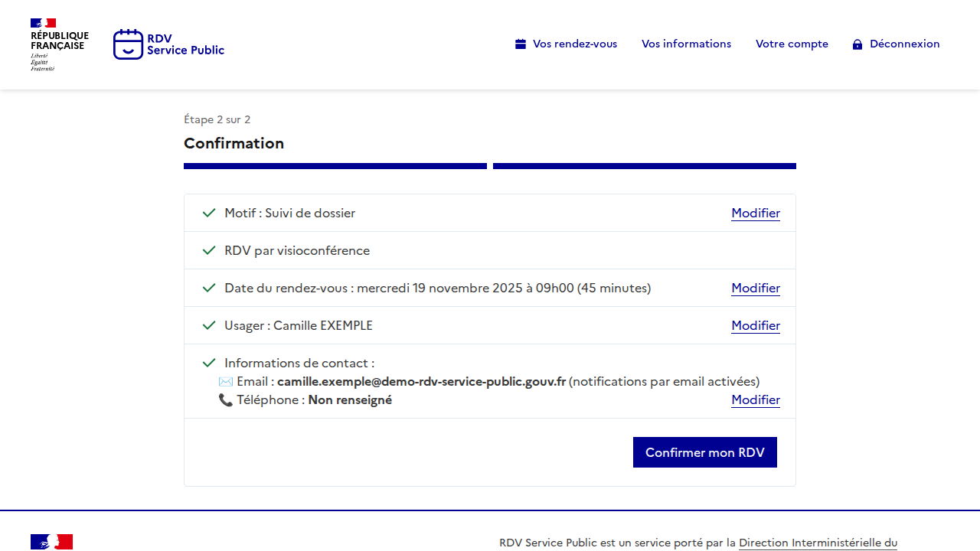Go to Votre compte in navigation
Screen dimensions: 980x551
pos(792,44)
